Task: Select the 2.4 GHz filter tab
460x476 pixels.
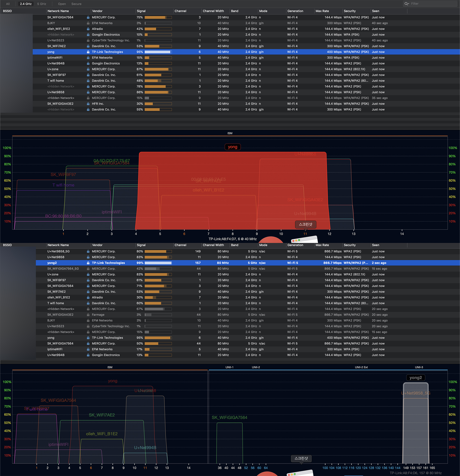Action: tap(26, 4)
